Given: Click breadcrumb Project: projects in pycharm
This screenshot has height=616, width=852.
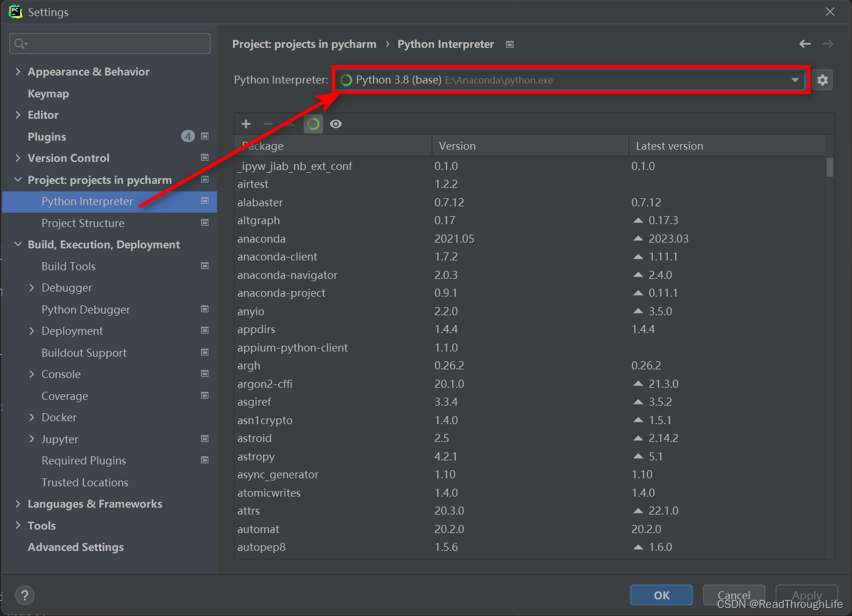Looking at the screenshot, I should click(x=304, y=44).
